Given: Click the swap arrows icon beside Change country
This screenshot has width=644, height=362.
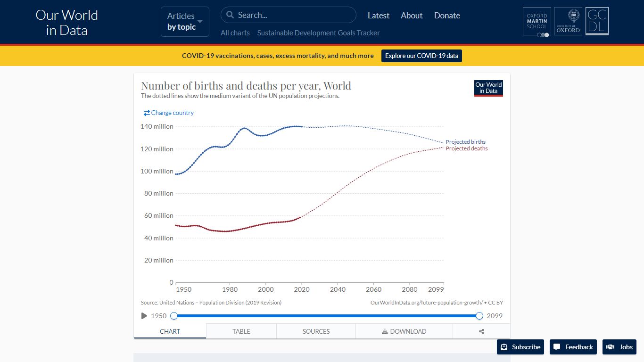Looking at the screenshot, I should click(147, 113).
